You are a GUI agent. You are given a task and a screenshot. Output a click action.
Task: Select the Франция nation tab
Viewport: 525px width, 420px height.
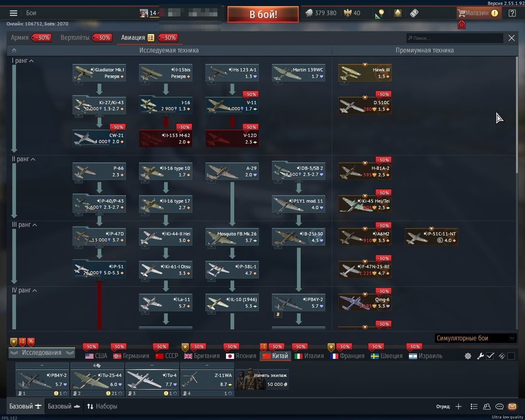tap(347, 356)
